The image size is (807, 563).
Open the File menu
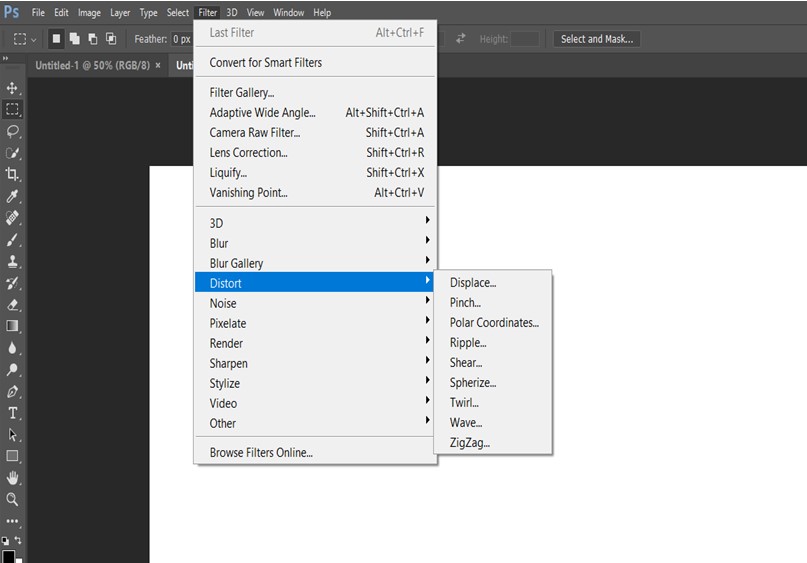click(38, 12)
